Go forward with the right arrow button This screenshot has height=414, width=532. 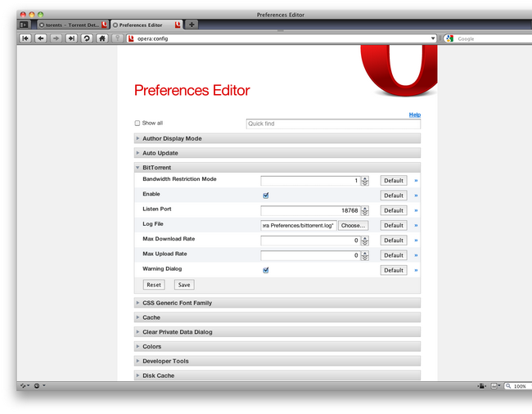click(56, 38)
